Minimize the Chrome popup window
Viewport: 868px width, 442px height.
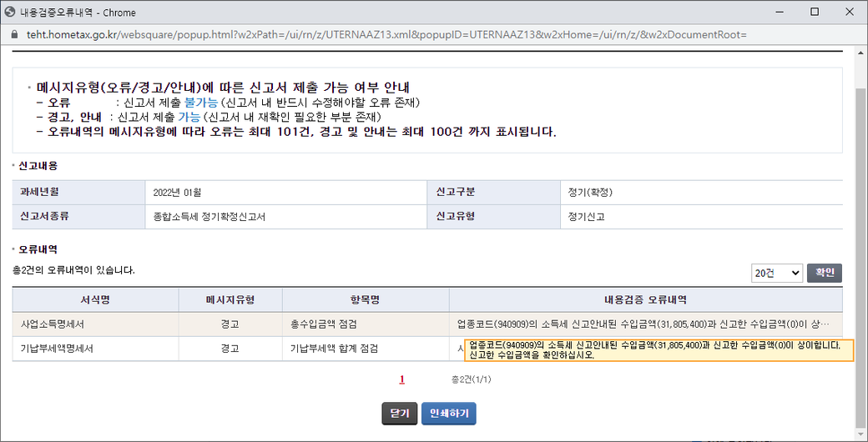tap(776, 13)
